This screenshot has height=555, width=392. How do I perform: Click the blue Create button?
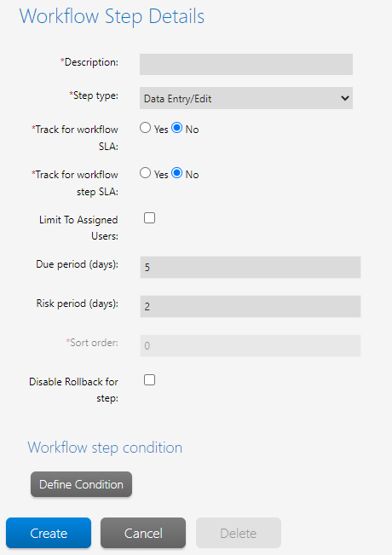[x=49, y=533]
